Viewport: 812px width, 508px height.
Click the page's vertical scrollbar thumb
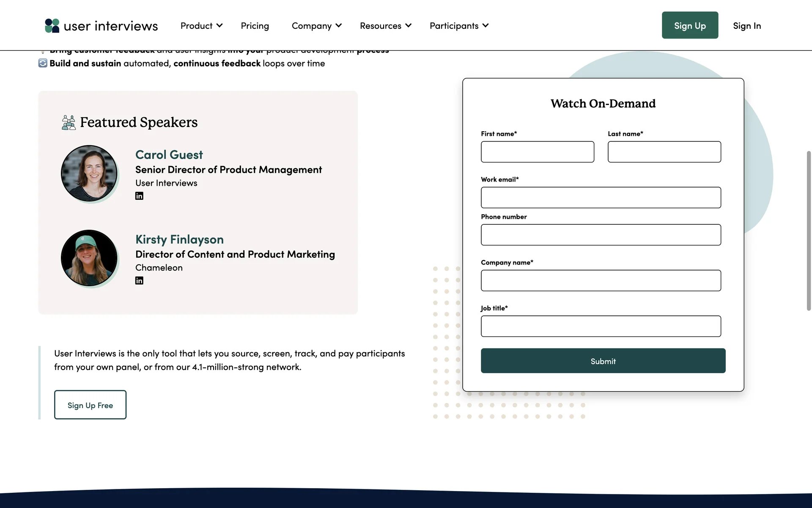click(x=809, y=231)
